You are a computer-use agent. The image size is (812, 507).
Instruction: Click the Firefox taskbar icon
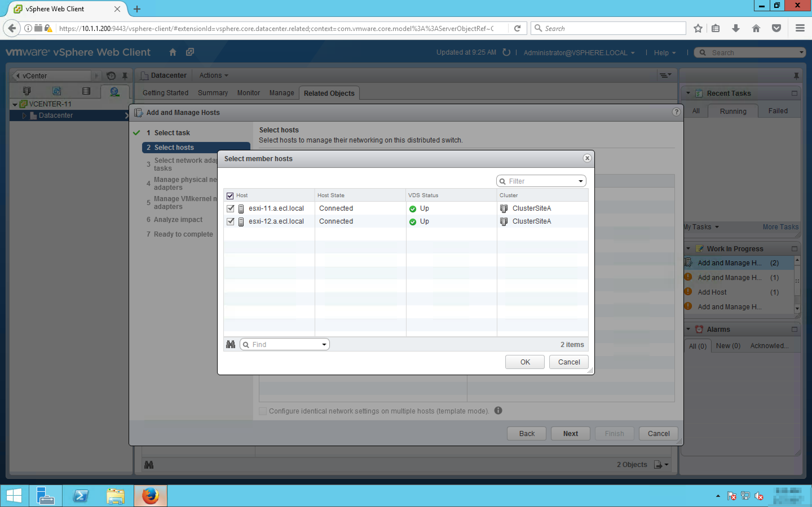[150, 496]
